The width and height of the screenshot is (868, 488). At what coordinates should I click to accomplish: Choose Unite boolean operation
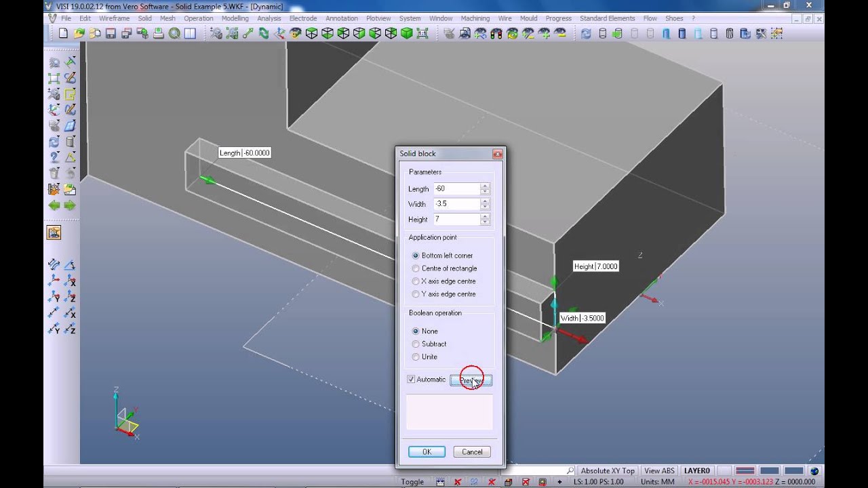pyautogui.click(x=416, y=357)
